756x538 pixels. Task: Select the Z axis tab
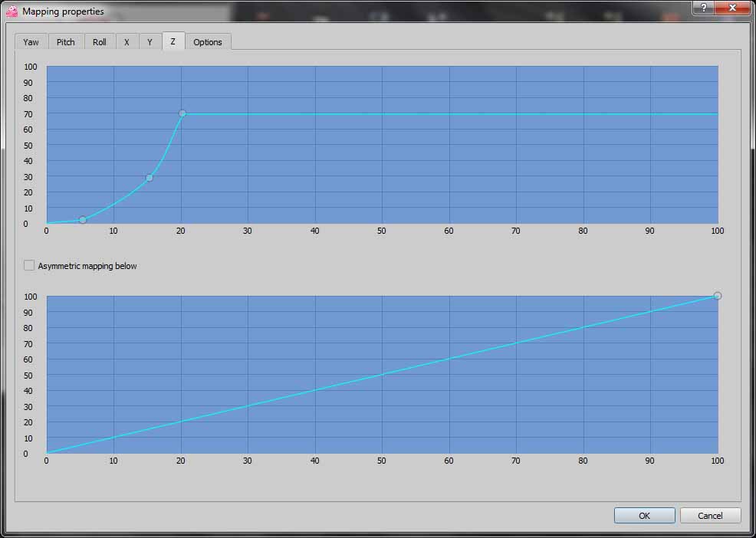point(173,41)
